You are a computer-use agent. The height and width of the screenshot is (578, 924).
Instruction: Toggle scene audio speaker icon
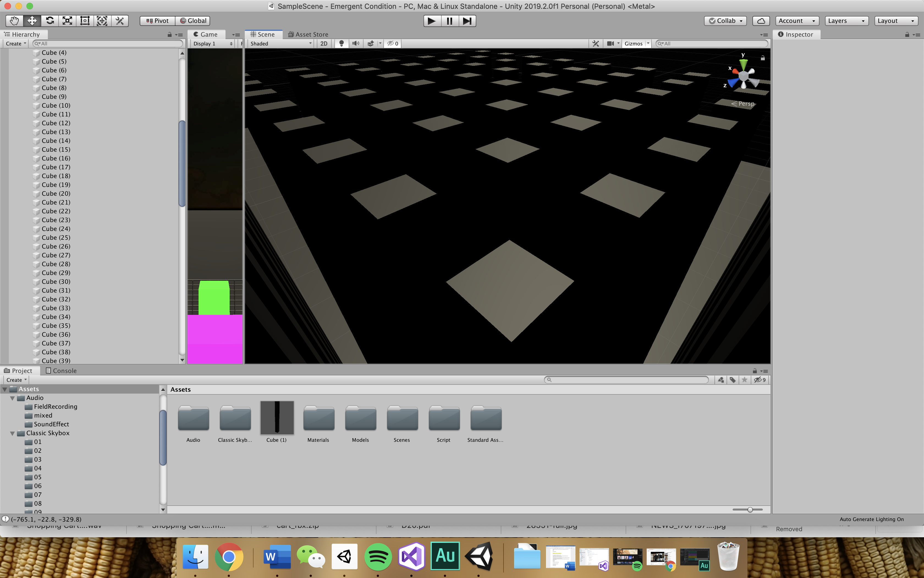356,43
